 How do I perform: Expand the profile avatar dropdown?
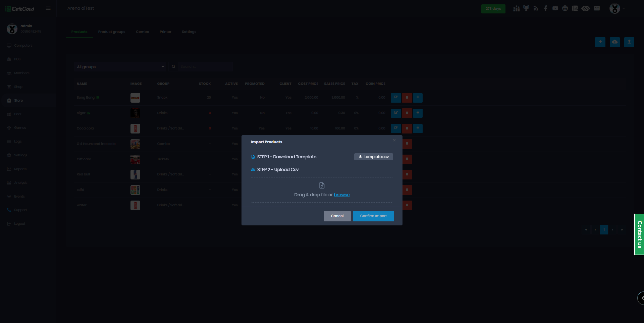point(617,8)
